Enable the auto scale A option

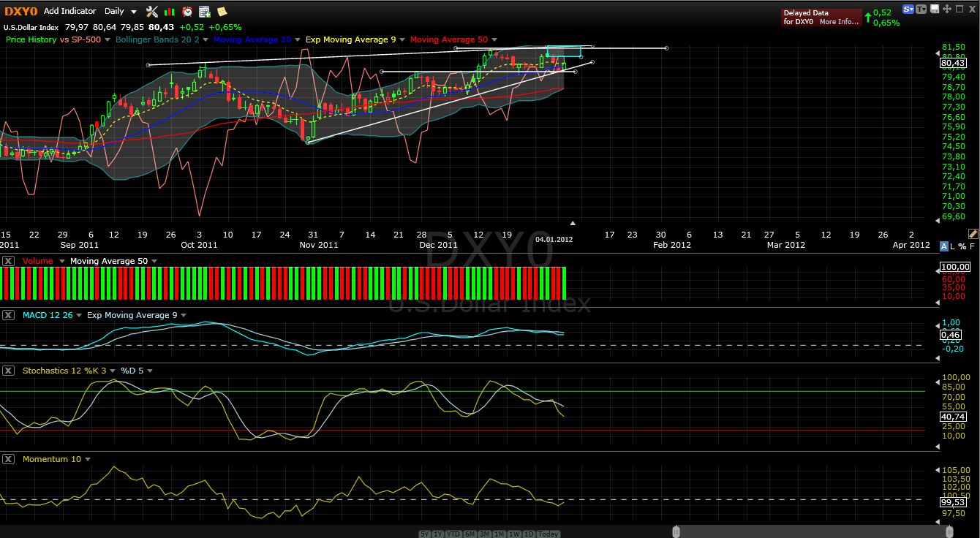tap(944, 246)
